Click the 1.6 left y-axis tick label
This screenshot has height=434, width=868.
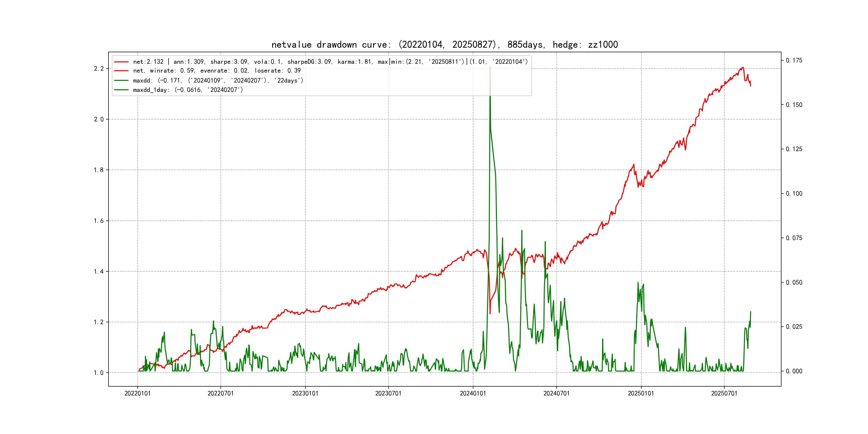(99, 221)
